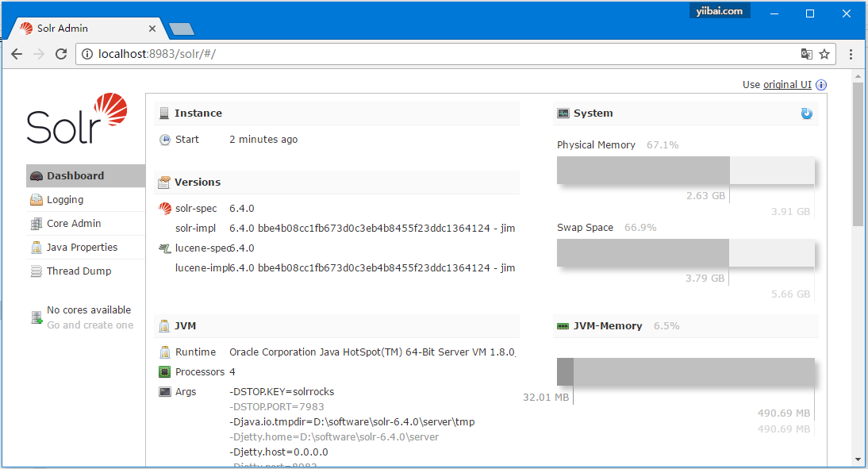
Task: Close the Solr Admin tab
Action: (x=152, y=29)
